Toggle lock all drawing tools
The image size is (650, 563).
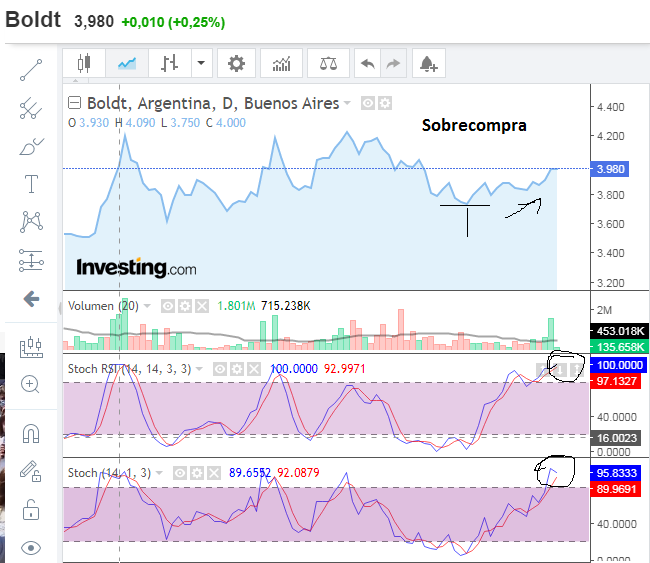pos(31,510)
